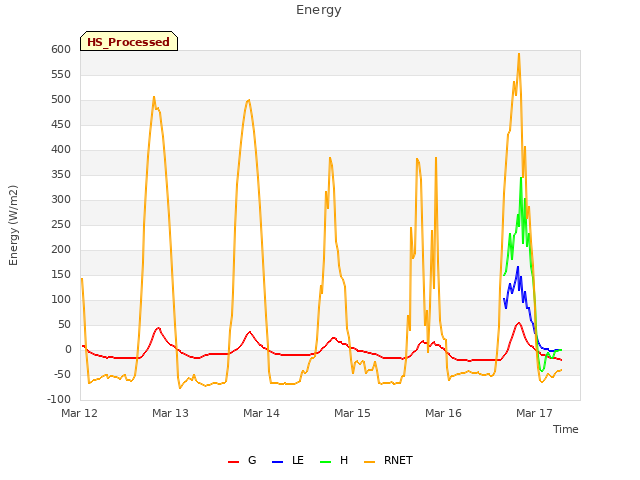Viewport: 640px width, 480px height.
Task: Click the -100 y-axis tick label
Action: (59, 399)
